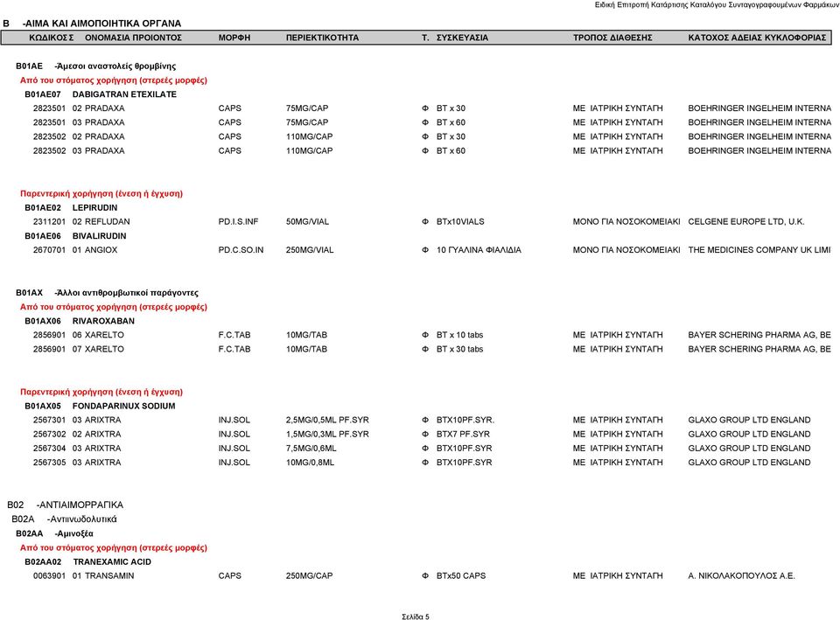Click the 1,5MG/0,3ML PF.SYR content
840x620 pixels.
pos(327,435)
